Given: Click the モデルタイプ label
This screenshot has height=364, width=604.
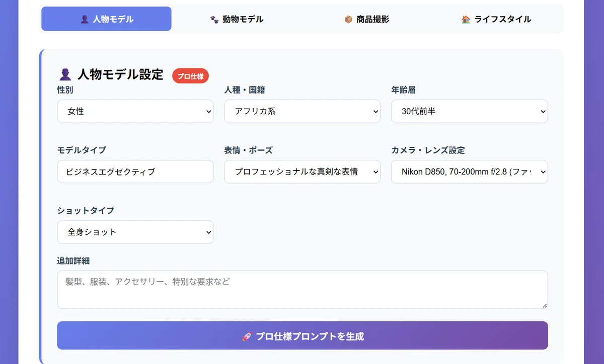Looking at the screenshot, I should point(82,150).
